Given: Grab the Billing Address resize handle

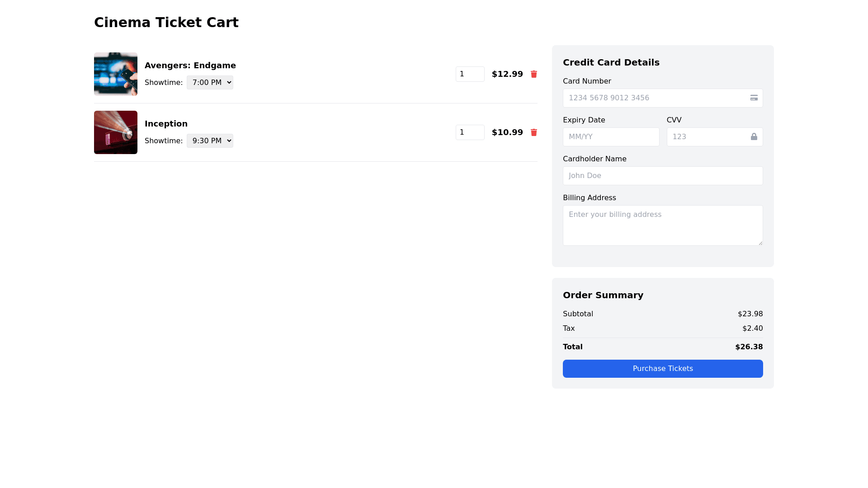Looking at the screenshot, I should click(760, 243).
